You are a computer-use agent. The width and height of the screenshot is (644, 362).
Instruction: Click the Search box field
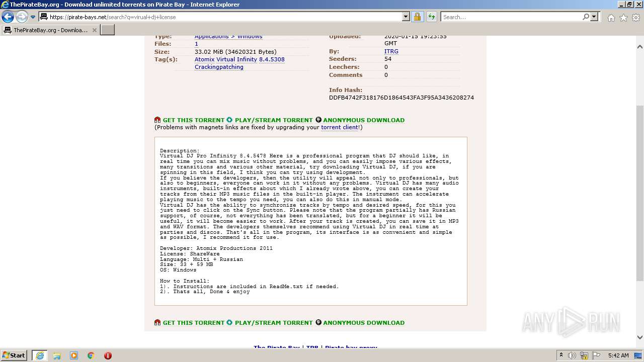(x=511, y=17)
